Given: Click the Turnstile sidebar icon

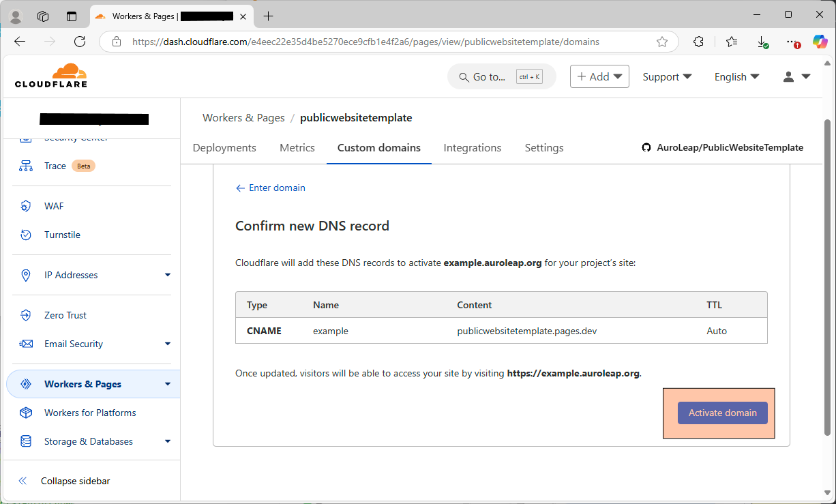Looking at the screenshot, I should coord(26,235).
